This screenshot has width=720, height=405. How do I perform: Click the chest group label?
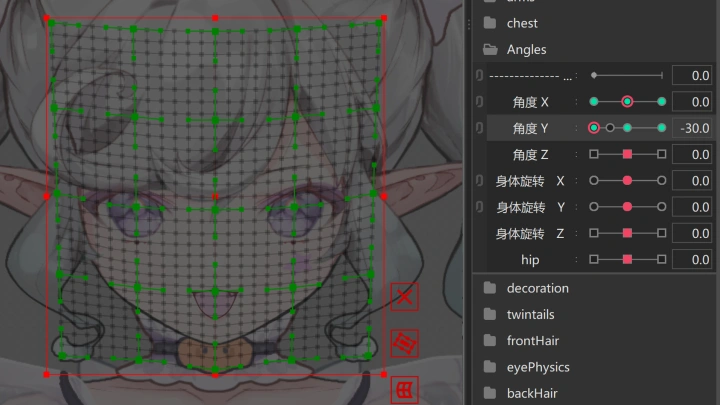(x=522, y=23)
